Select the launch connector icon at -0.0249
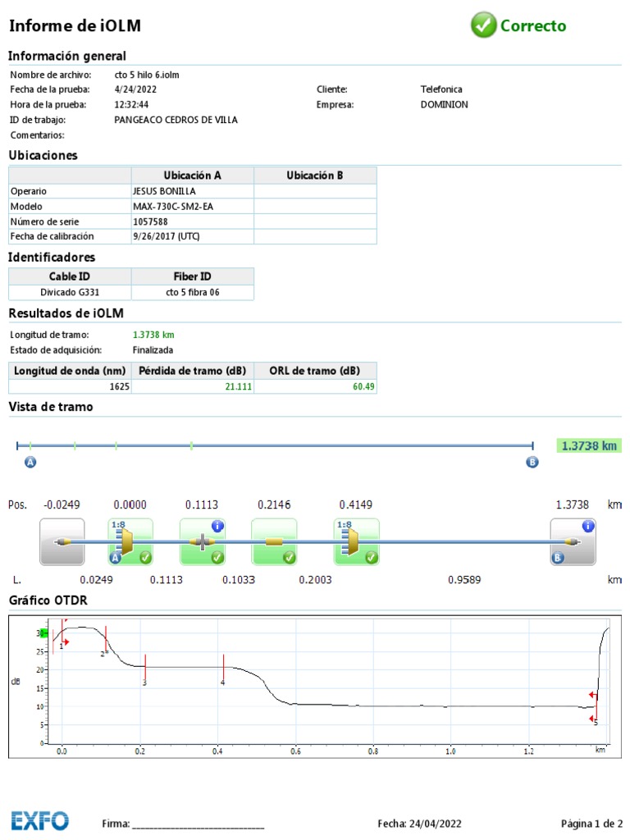 [x=62, y=542]
